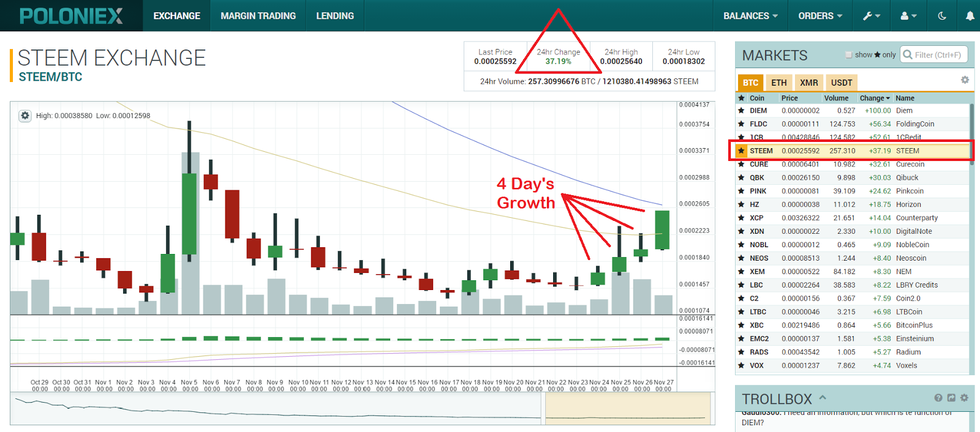Screen dimensions: 980x432
Task: Open the Coin2.0 C2 market
Action: pyautogui.click(x=853, y=299)
